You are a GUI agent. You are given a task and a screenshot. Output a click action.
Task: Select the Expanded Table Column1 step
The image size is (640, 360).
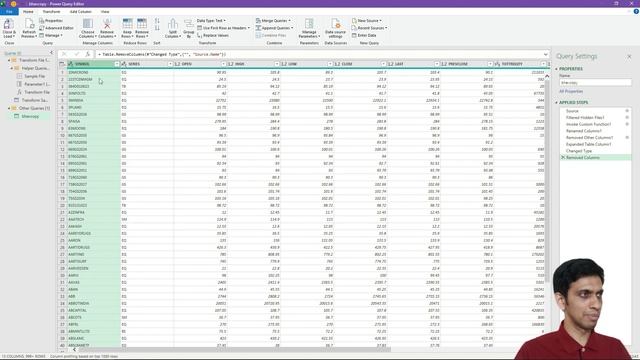pos(588,144)
